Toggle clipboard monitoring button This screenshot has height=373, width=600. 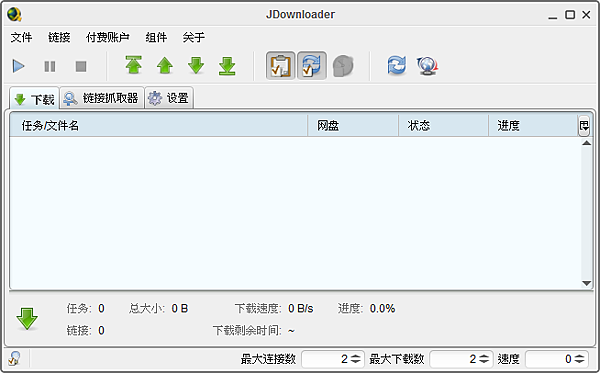[280, 65]
